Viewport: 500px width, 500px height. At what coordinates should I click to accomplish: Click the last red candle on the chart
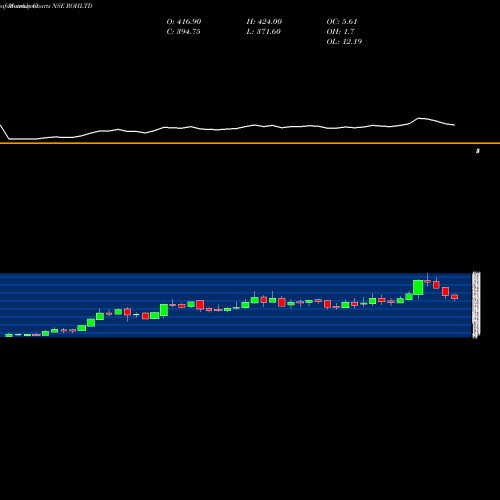tap(455, 297)
